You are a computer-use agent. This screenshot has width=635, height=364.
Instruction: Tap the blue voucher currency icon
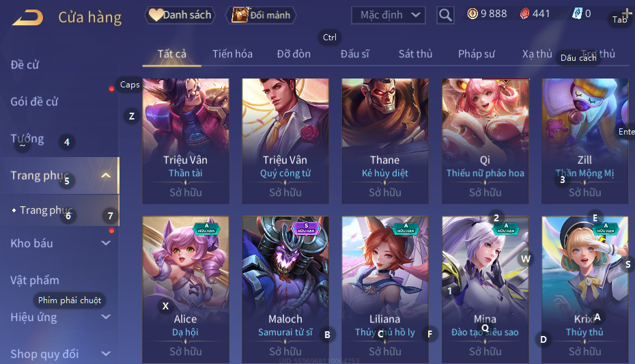(577, 14)
